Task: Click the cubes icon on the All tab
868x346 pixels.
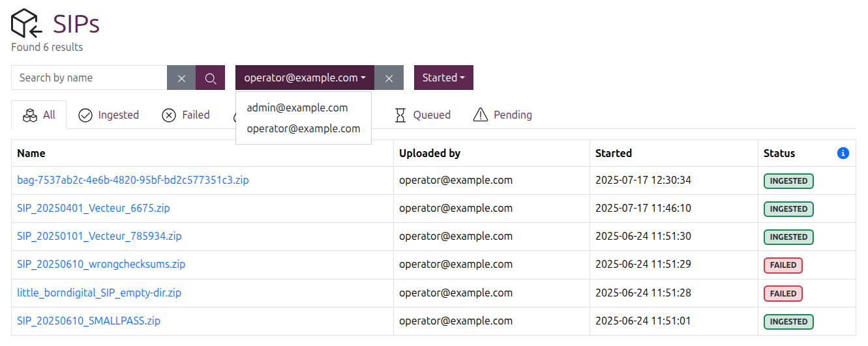Action: [30, 115]
